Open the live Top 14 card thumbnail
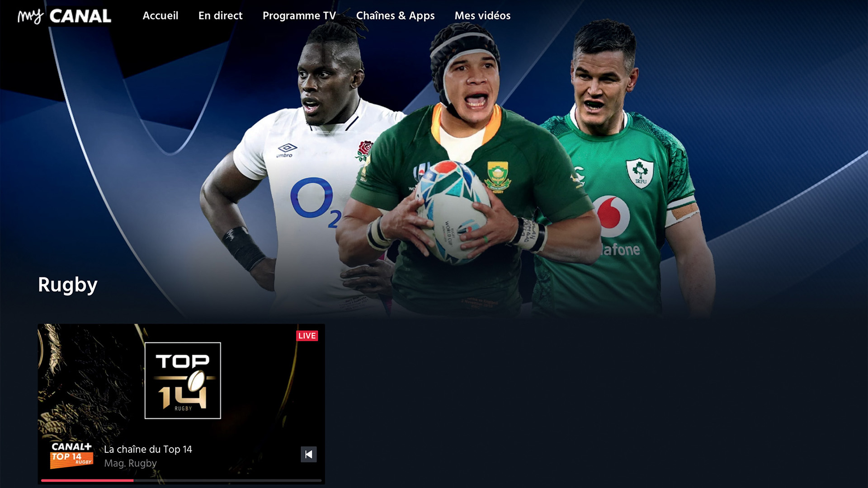This screenshot has width=868, height=488. pos(181,404)
